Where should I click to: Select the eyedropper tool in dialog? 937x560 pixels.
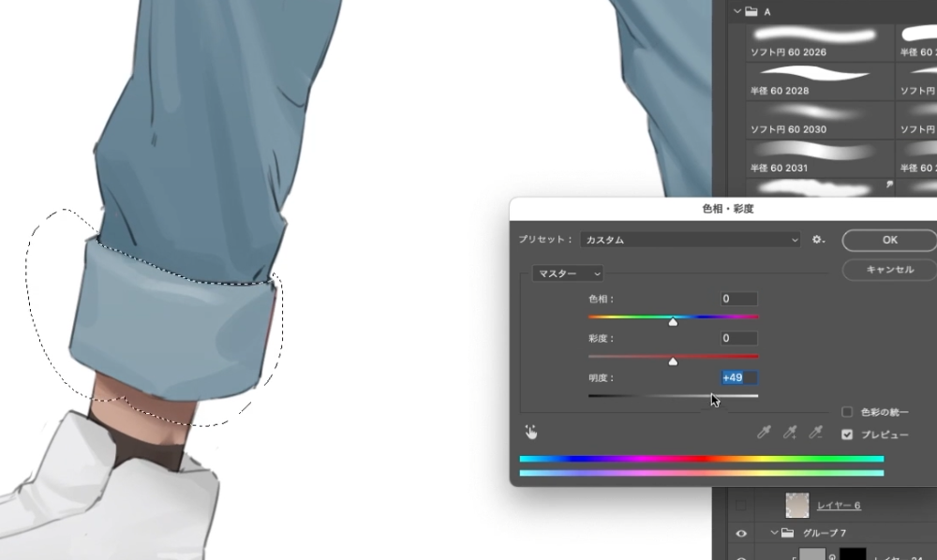click(x=764, y=433)
